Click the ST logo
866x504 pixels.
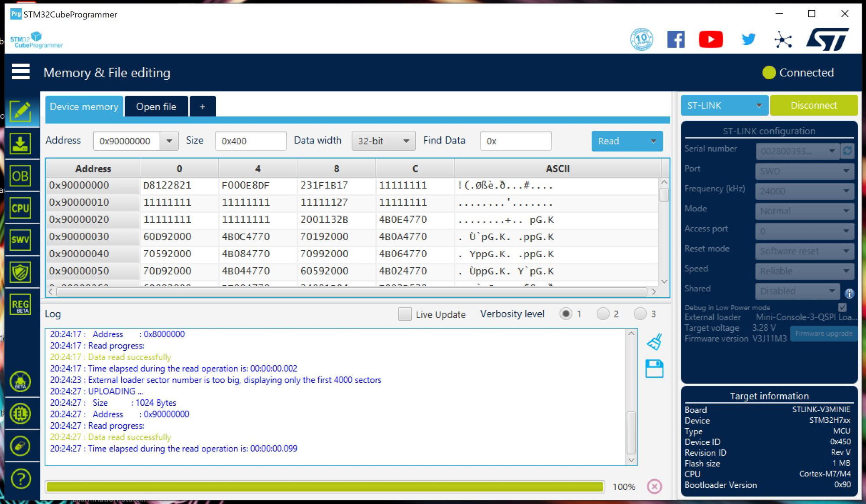pyautogui.click(x=827, y=39)
